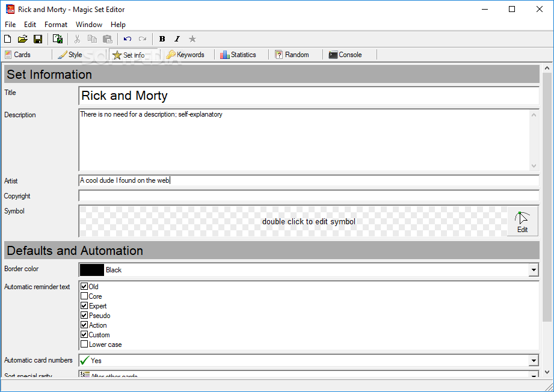
Task: Expand the Sort special rarity dropdown
Action: (x=534, y=375)
